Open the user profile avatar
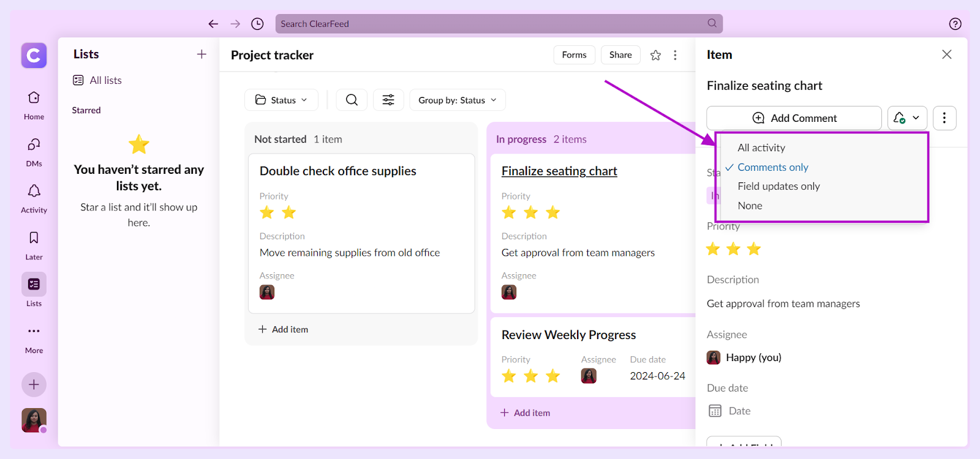This screenshot has height=459, width=980. 34,420
